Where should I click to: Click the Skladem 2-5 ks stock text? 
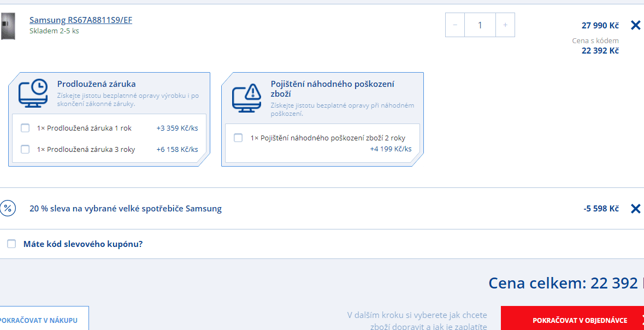tap(54, 31)
